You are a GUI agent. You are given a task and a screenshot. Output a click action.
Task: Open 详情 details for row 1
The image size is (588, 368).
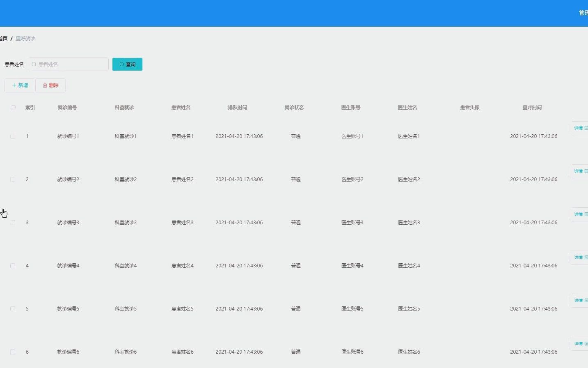tap(579, 128)
